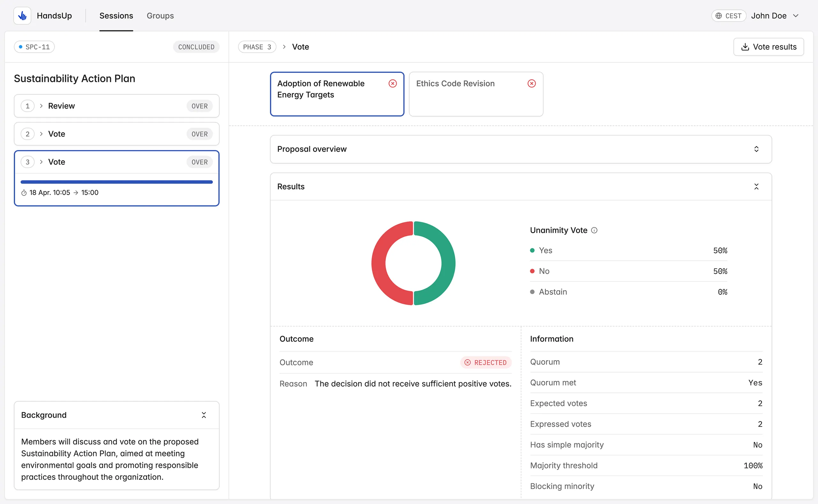Click the phase number 2 circle
The image size is (818, 504).
point(28,134)
